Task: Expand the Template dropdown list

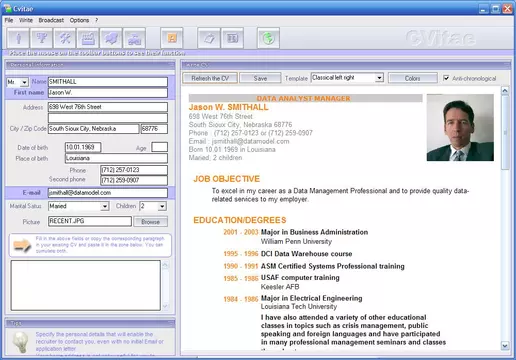Action: [379, 78]
